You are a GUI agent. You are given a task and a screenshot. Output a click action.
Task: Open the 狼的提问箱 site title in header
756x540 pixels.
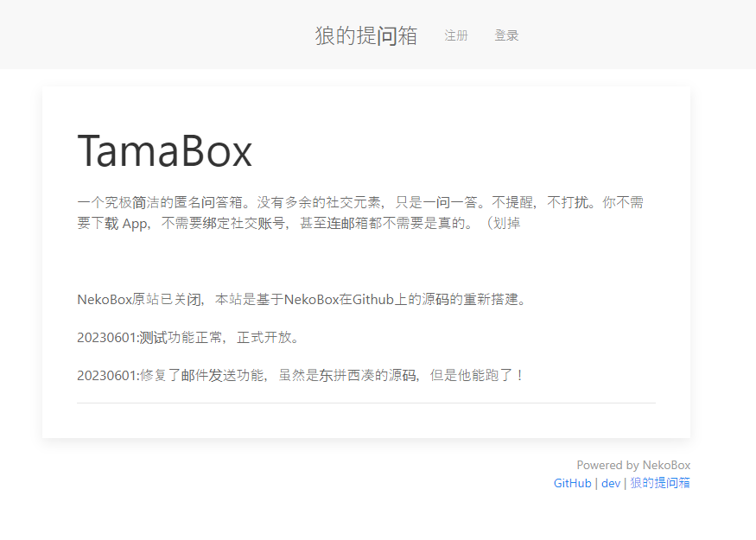366,35
